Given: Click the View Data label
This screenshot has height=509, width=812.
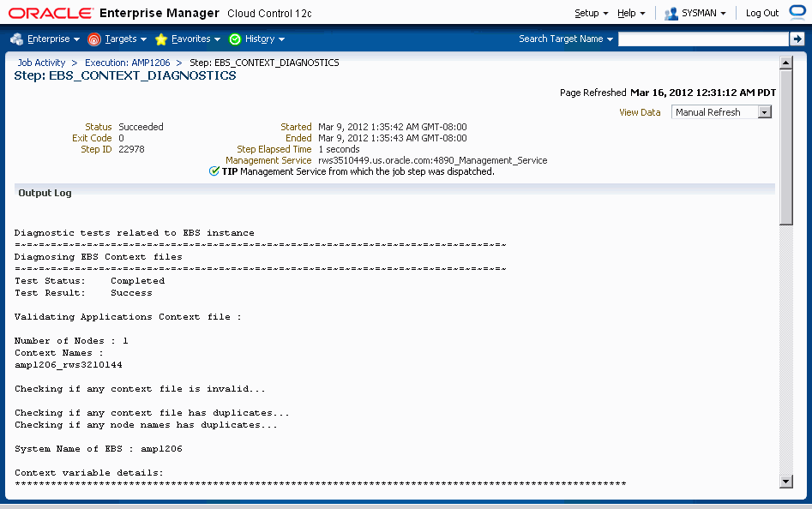Looking at the screenshot, I should (x=640, y=112).
